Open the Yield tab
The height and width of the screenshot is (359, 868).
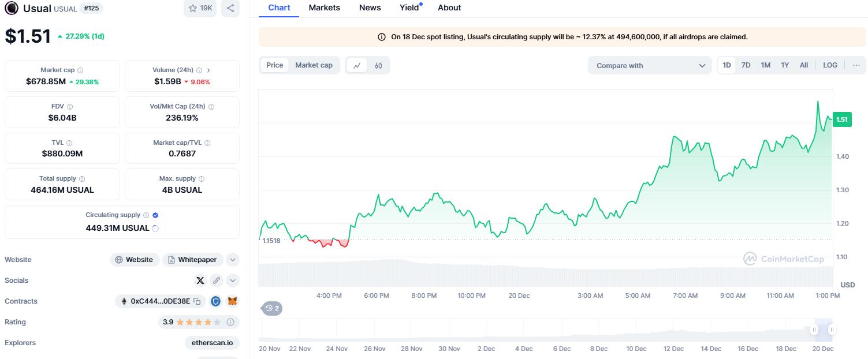409,8
